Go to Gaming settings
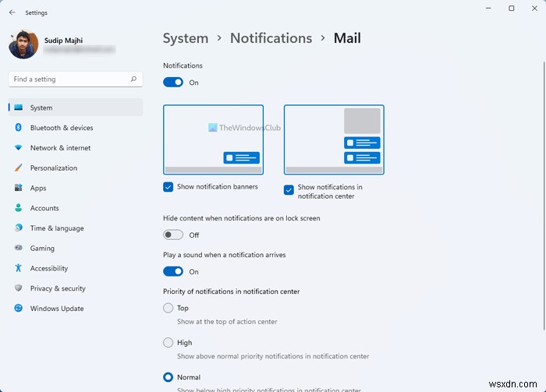This screenshot has height=392, width=546. [76, 248]
